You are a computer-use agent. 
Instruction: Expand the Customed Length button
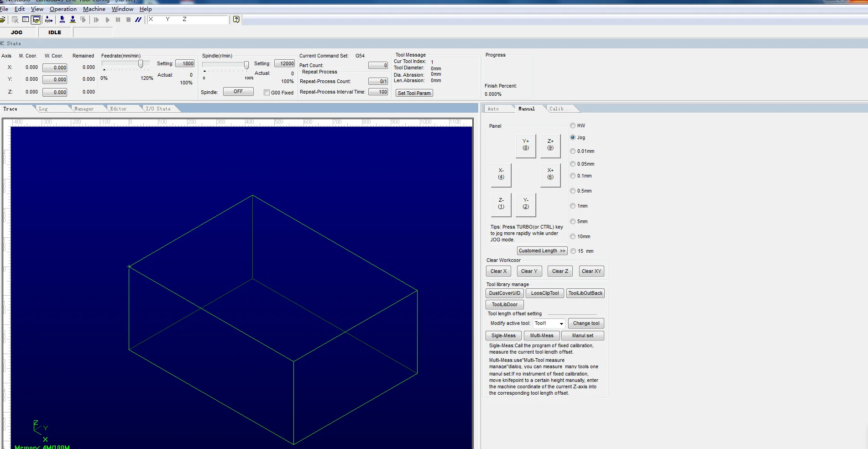(542, 251)
